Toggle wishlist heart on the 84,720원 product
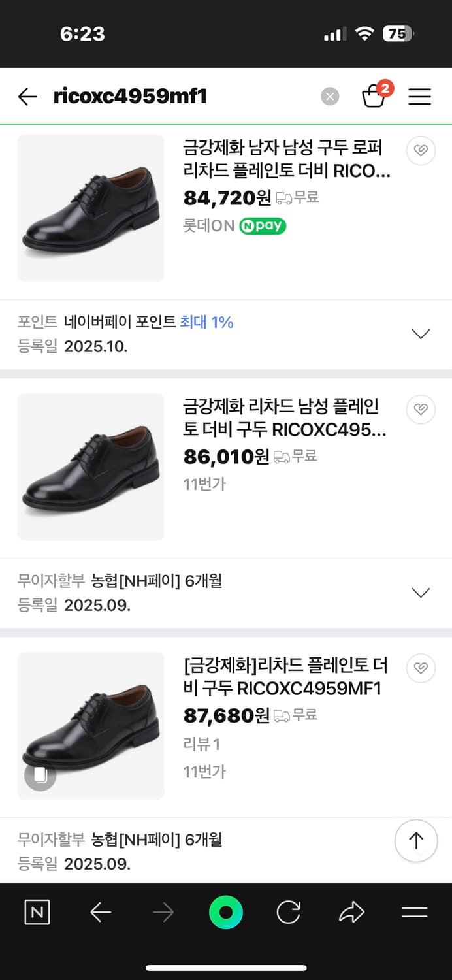452x980 pixels. tap(420, 151)
